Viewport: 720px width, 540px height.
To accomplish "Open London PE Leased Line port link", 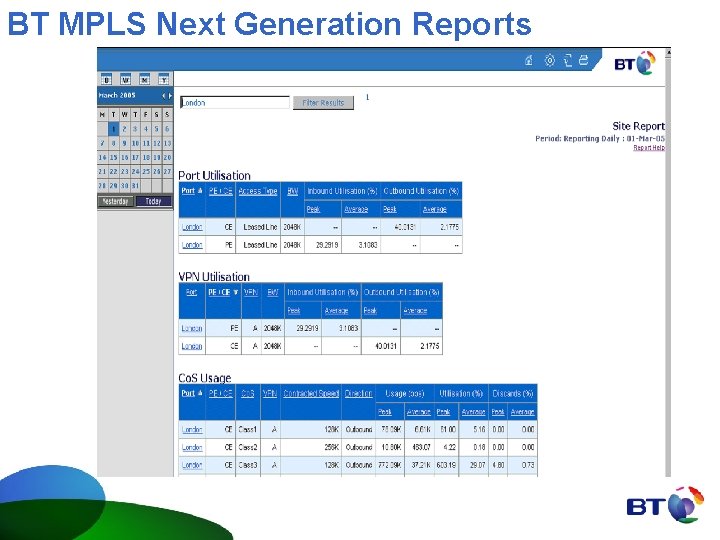I will [192, 245].
